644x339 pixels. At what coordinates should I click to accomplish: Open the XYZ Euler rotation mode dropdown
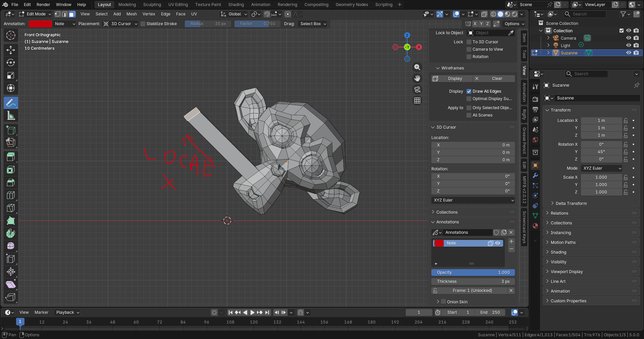pyautogui.click(x=602, y=168)
